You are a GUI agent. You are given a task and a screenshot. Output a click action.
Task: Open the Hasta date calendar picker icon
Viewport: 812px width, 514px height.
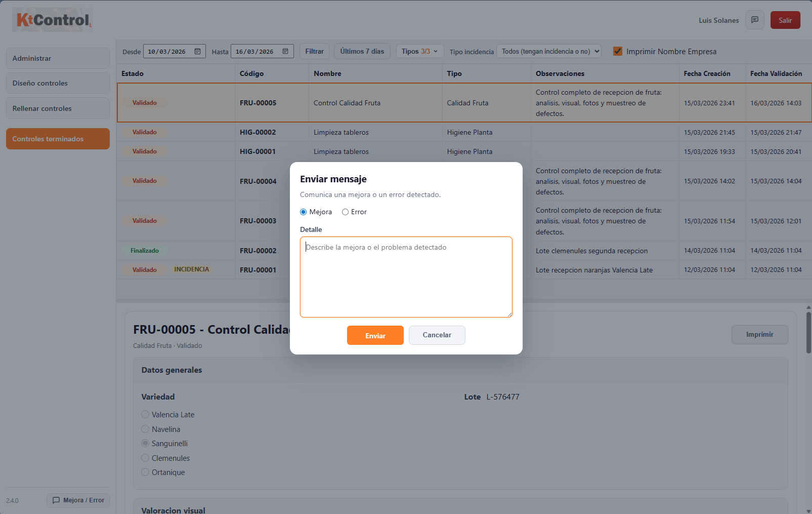coord(285,52)
